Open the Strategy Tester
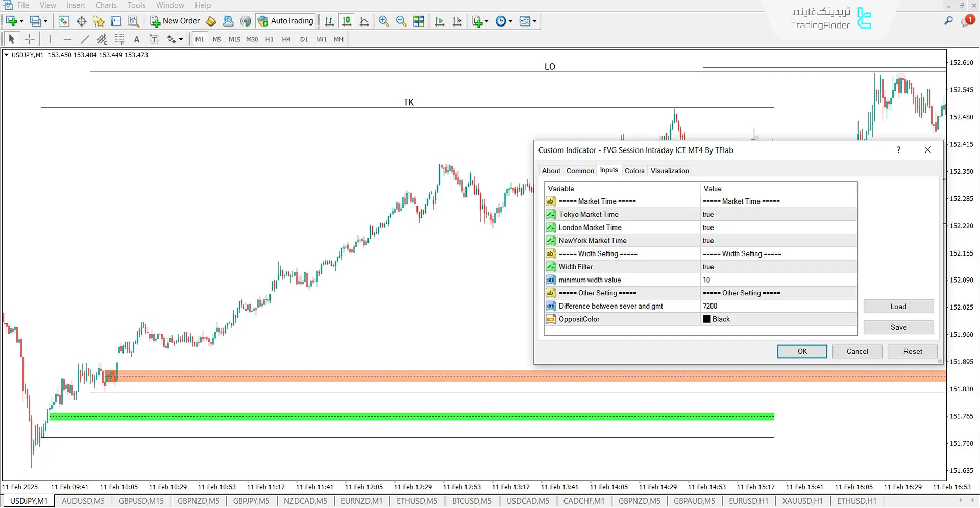The height and width of the screenshot is (508, 980). pyautogui.click(x=134, y=21)
